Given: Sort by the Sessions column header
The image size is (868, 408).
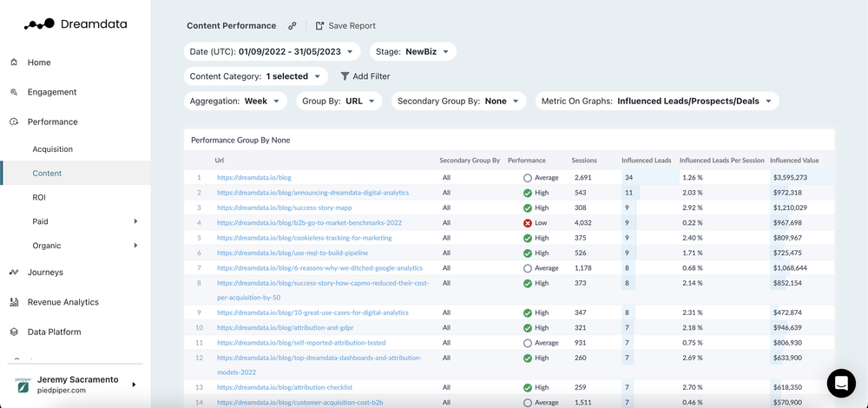Looking at the screenshot, I should [584, 161].
